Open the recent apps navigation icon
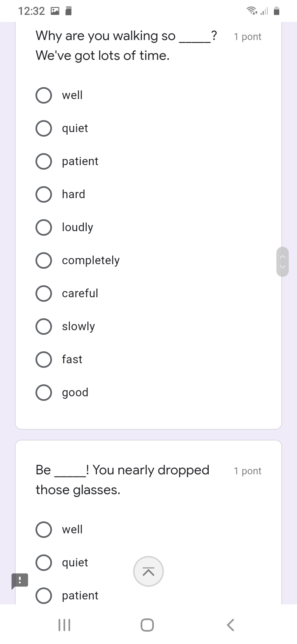 tap(64, 625)
